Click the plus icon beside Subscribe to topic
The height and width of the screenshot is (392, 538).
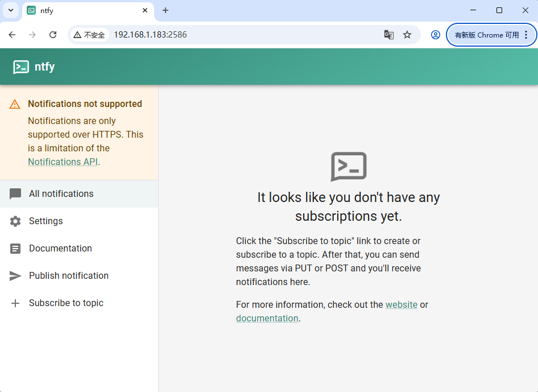pyautogui.click(x=15, y=303)
